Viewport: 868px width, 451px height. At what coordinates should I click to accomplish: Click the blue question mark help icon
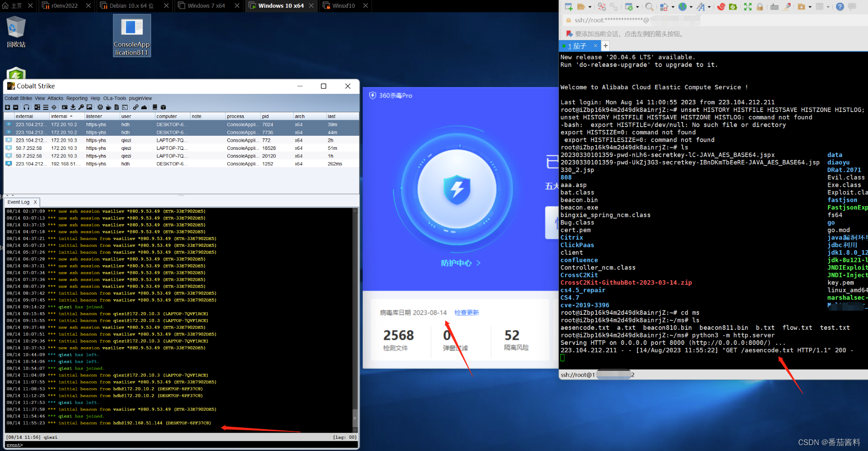pyautogui.click(x=840, y=7)
